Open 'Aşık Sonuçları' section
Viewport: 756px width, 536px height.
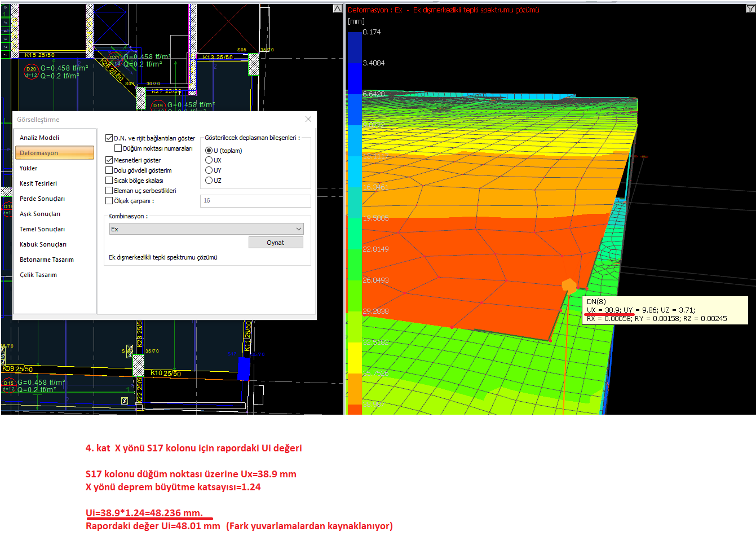tap(54, 214)
